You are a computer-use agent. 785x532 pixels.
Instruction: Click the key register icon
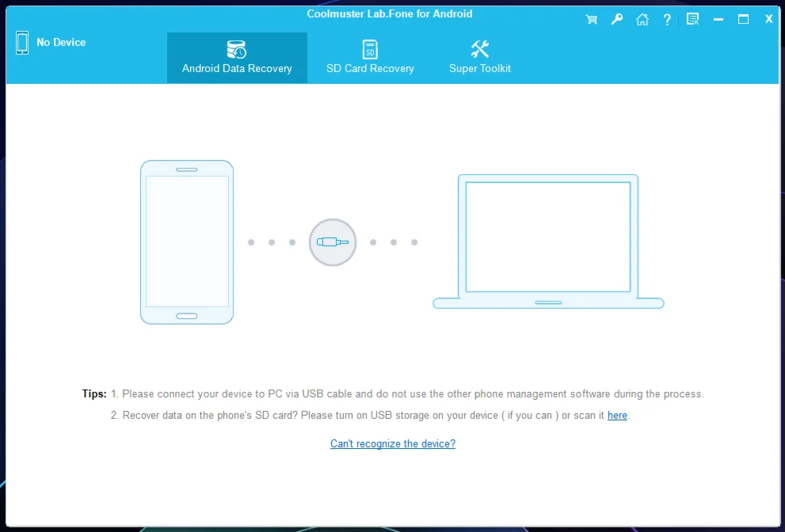tap(617, 20)
